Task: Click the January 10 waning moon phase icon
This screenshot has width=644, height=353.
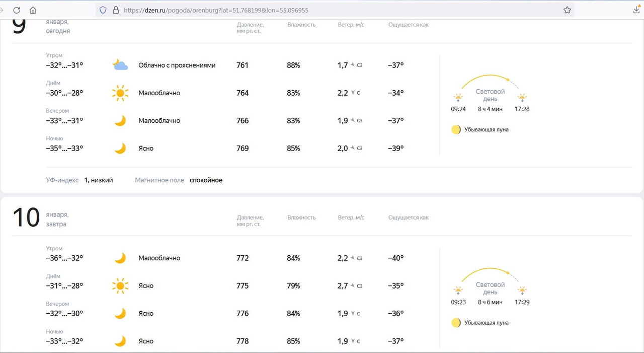Action: tap(456, 323)
